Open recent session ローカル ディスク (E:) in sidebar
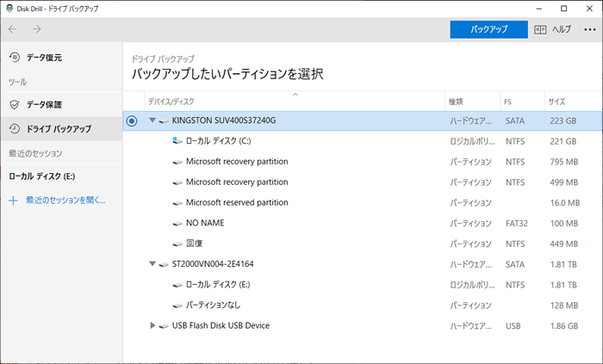Screen dimensions: 603x364 [x=42, y=176]
